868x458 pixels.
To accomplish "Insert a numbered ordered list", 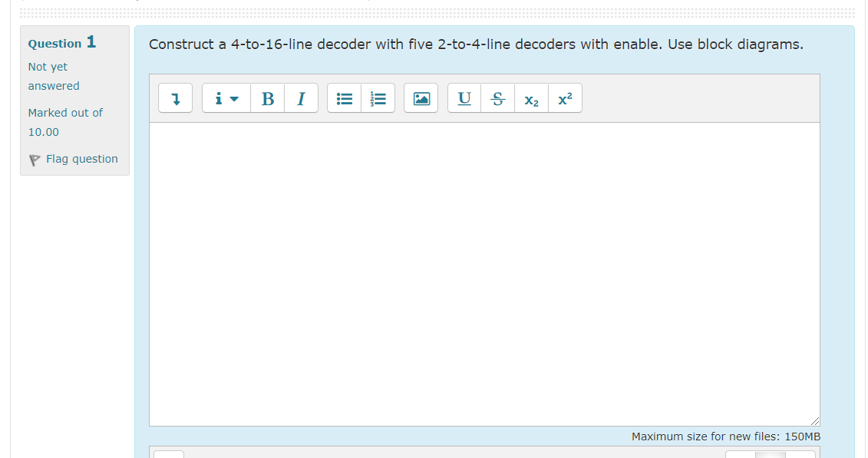I will coord(378,98).
